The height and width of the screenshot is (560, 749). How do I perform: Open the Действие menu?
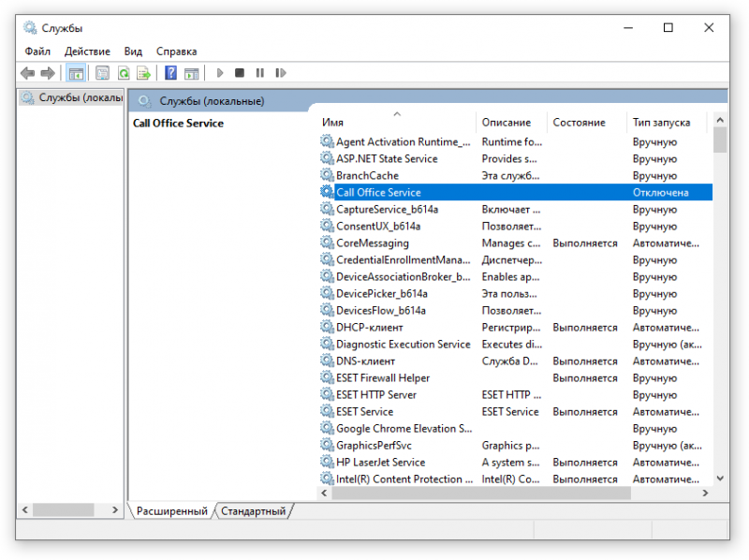pos(87,52)
